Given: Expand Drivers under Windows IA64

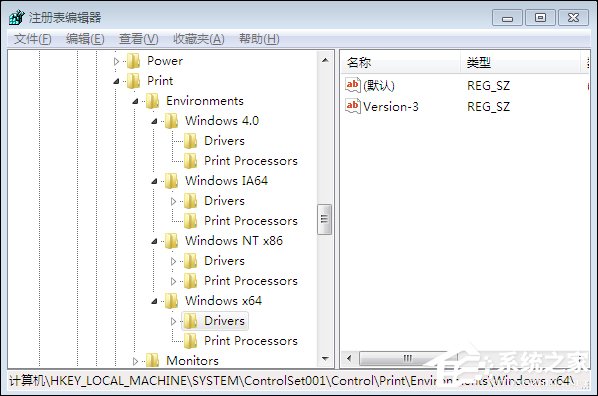Looking at the screenshot, I should pos(174,201).
